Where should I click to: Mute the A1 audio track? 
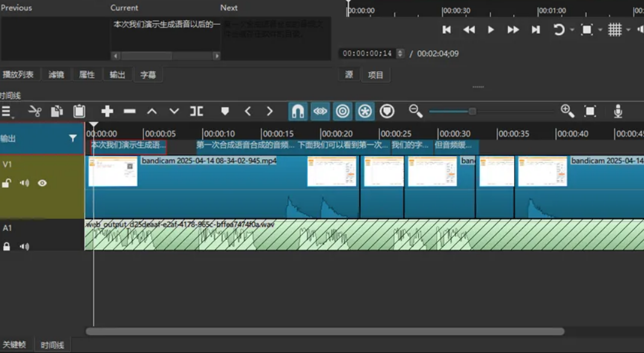(x=24, y=247)
